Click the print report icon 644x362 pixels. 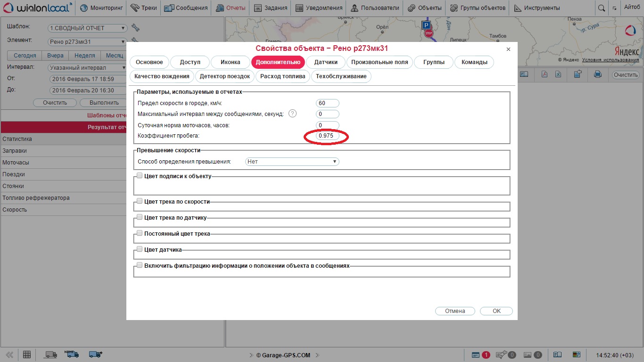[x=598, y=74]
